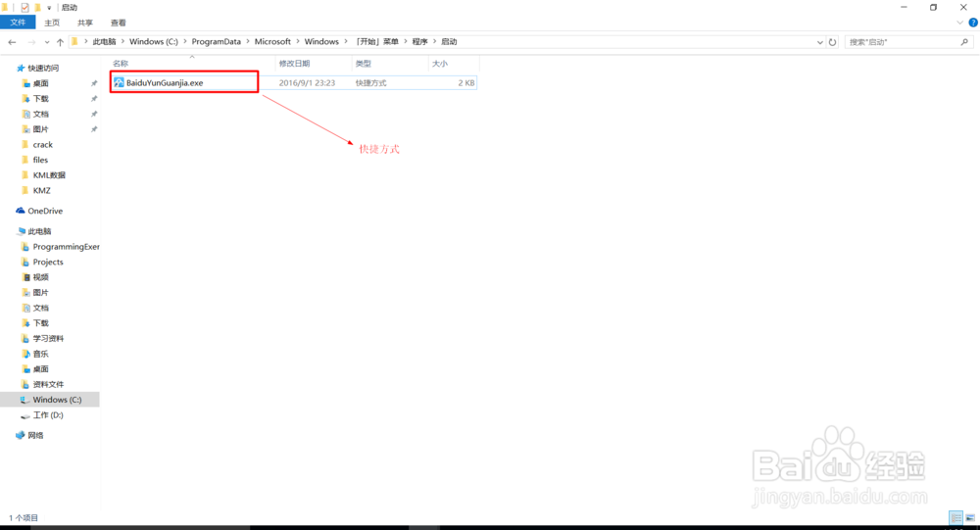This screenshot has height=530, width=980.
Task: Open Projects folder under 此电脑
Action: tap(47, 262)
